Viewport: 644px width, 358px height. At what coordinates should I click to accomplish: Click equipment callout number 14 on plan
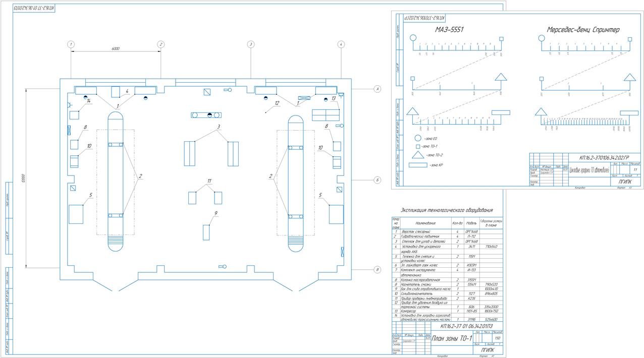coord(88,101)
